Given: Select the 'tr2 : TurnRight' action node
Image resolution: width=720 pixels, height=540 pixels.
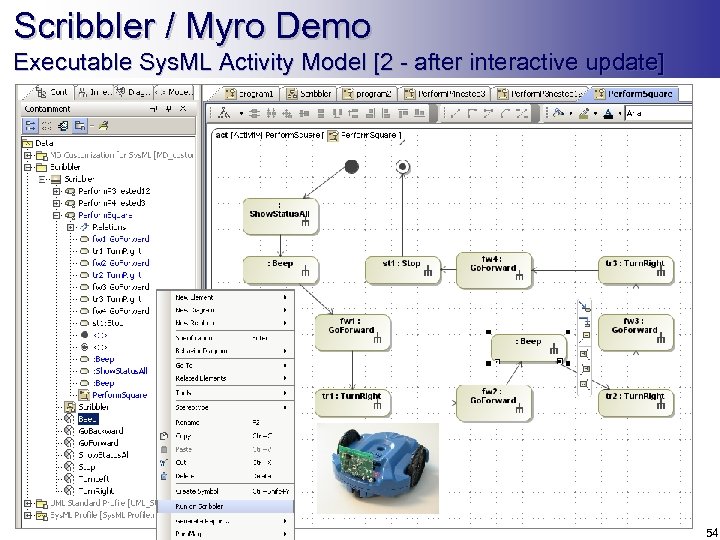Looking at the screenshot, I should pos(636,403).
